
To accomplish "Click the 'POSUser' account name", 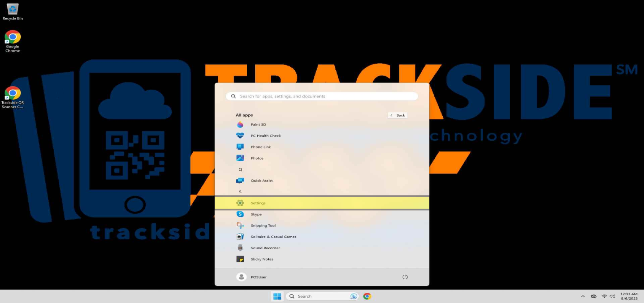I will (259, 277).
